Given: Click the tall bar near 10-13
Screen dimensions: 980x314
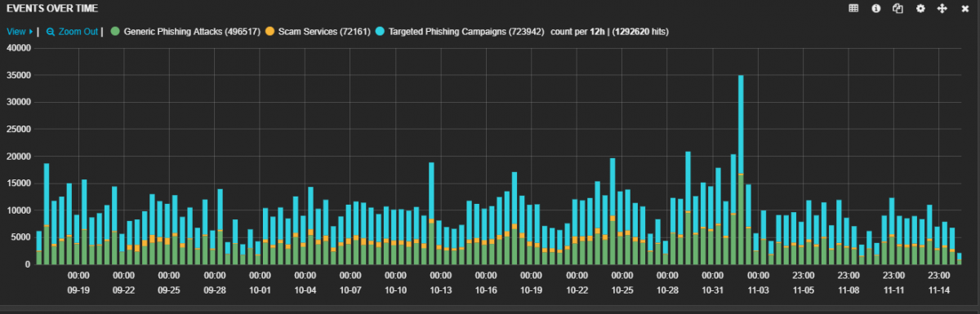Looking at the screenshot, I should coord(431,214).
